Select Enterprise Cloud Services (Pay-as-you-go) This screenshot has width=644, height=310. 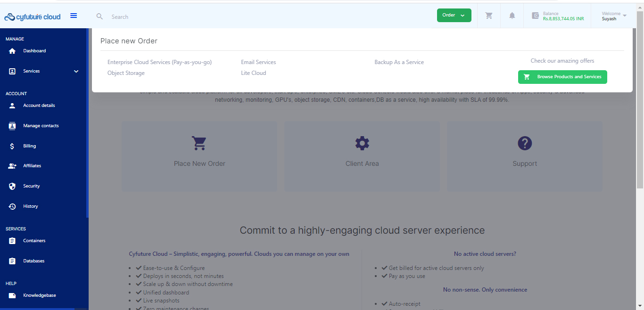[159, 62]
